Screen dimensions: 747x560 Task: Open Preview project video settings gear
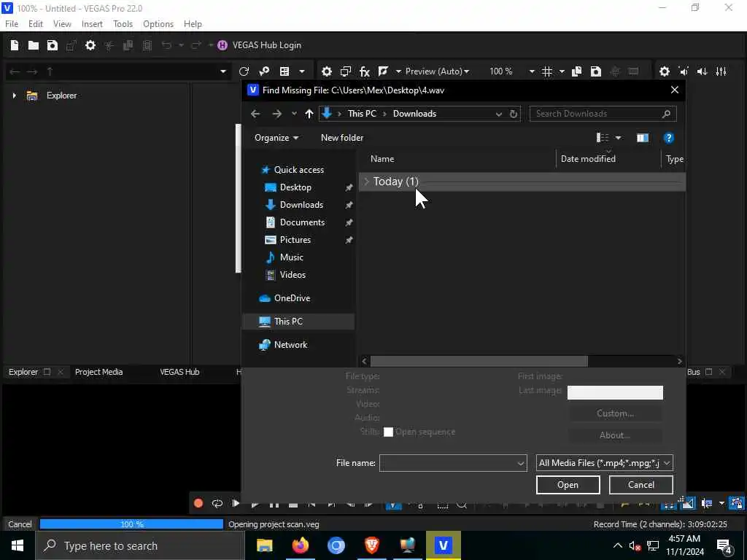pos(326,71)
